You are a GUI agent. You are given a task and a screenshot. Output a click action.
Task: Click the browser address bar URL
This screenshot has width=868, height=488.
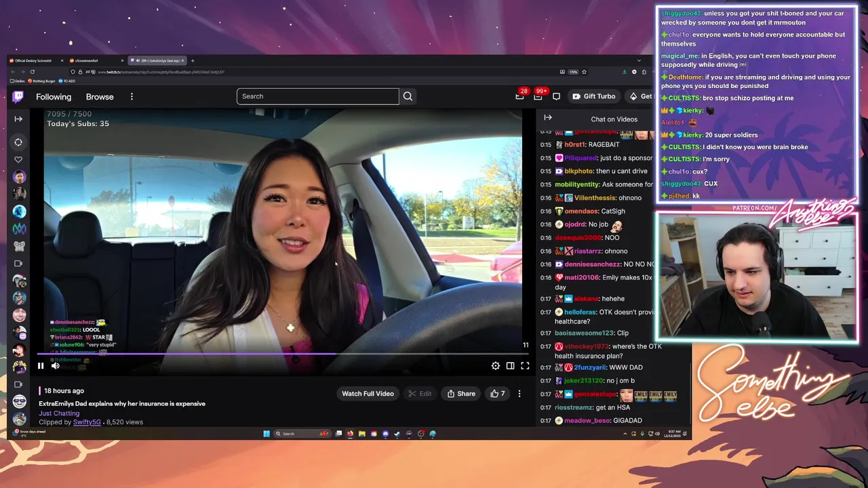pyautogui.click(x=161, y=72)
